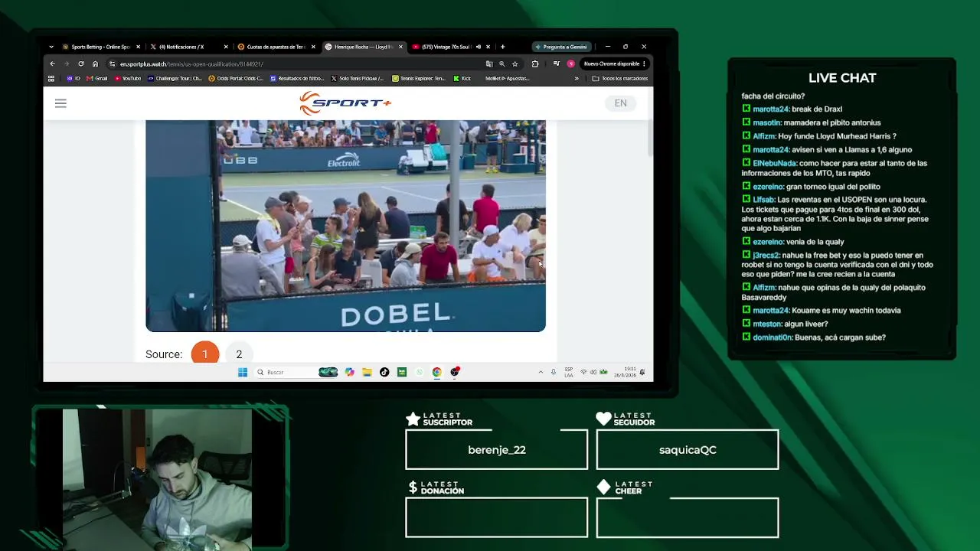Click Pregunta a Gemini button
The width and height of the screenshot is (980, 551).
[x=561, y=47]
